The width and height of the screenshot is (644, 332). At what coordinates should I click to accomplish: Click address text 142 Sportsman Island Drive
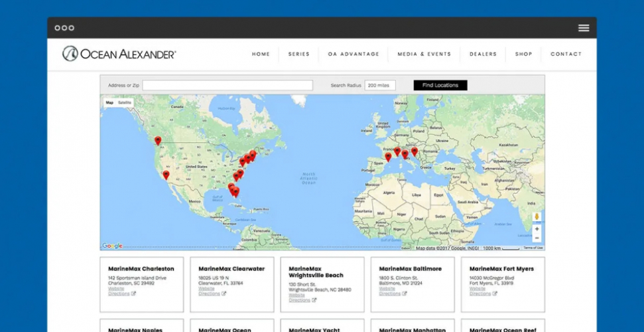point(137,278)
